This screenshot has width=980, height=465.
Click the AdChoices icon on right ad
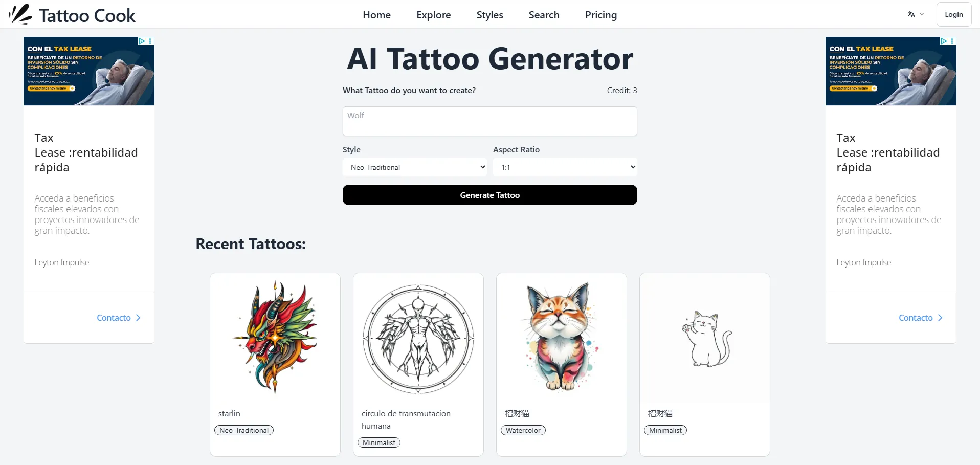[x=944, y=41]
